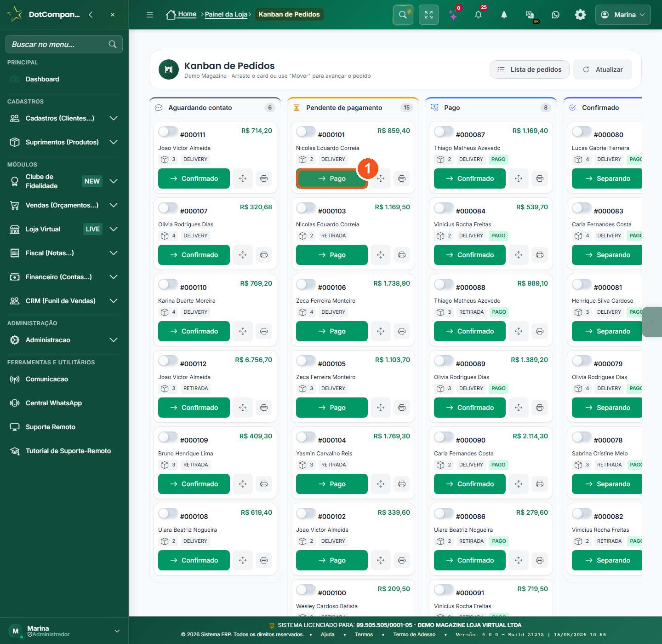This screenshot has width=662, height=644.
Task: Click the Lista de pedidos button
Action: tap(530, 69)
